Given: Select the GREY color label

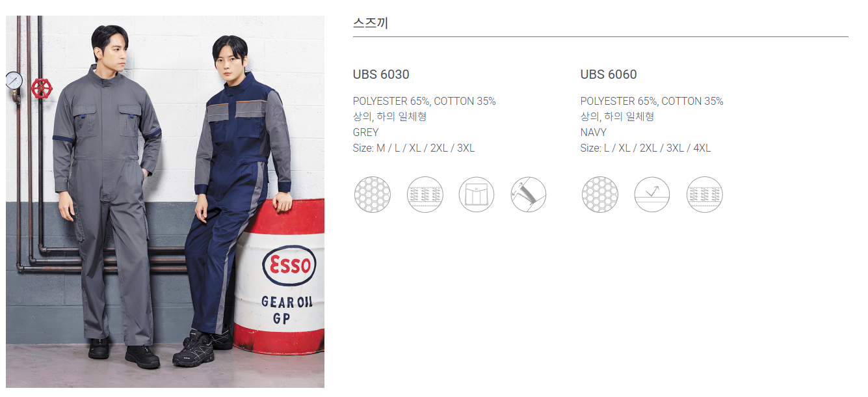Looking at the screenshot, I should tap(365, 132).
